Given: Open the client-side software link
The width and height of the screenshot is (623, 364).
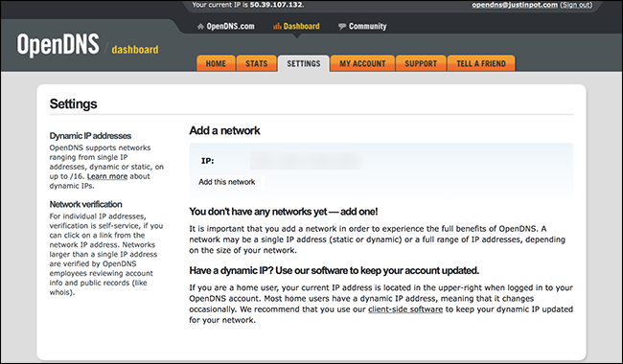Looking at the screenshot, I should pyautogui.click(x=405, y=309).
